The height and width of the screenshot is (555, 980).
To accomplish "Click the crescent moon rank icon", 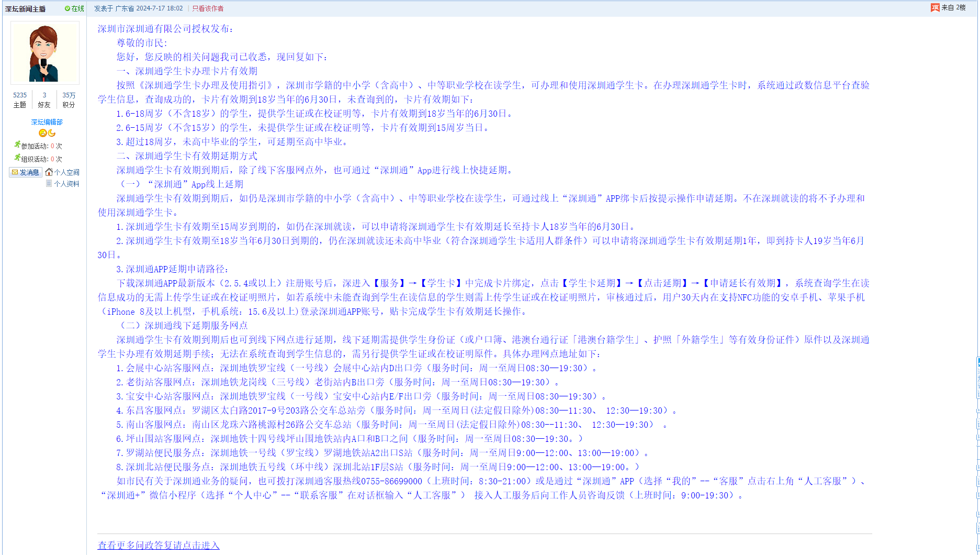I will tap(51, 133).
